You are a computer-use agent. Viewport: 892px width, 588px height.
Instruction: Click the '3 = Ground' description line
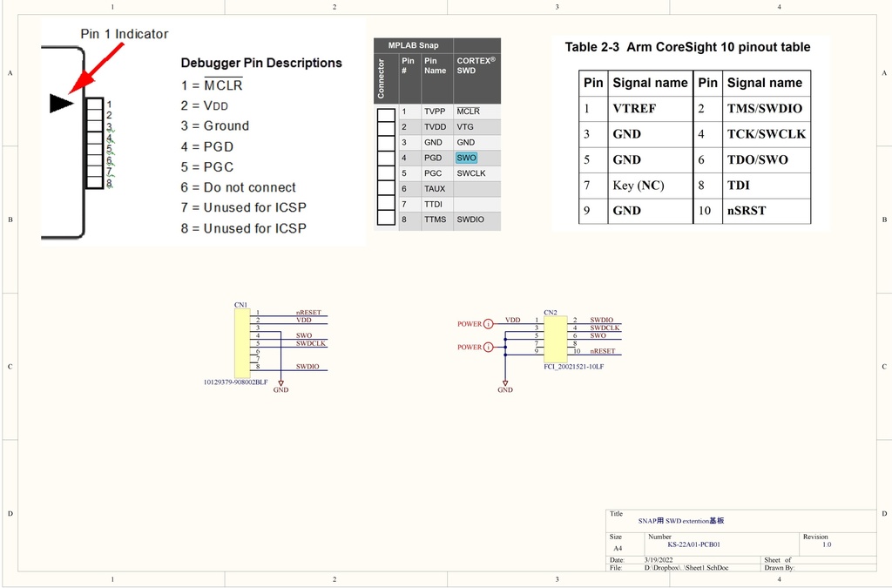click(215, 125)
